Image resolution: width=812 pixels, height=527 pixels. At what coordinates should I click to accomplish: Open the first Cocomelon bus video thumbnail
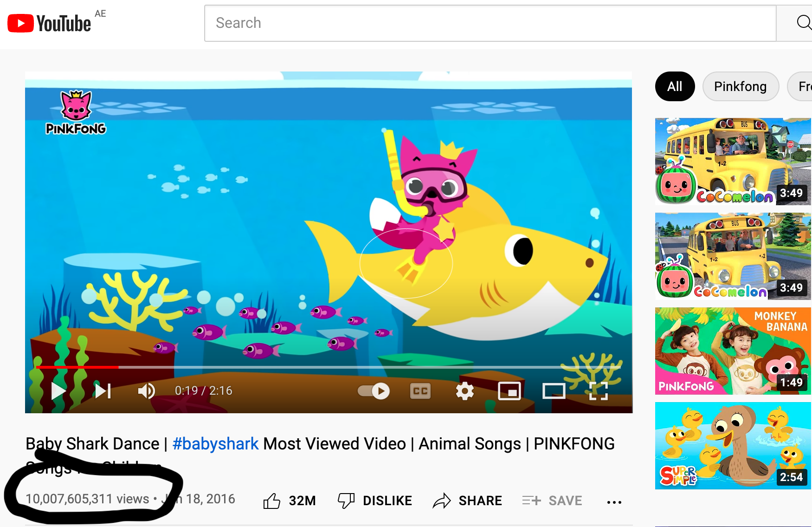click(733, 162)
